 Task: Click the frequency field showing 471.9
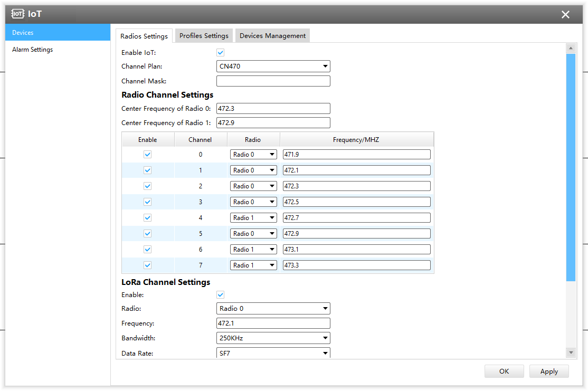point(357,155)
